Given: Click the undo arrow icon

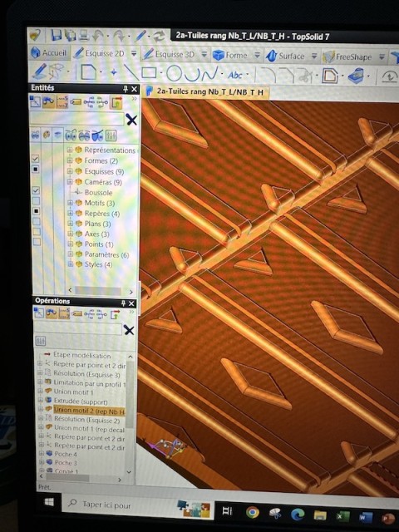Looking at the screenshot, I should pos(98,35).
